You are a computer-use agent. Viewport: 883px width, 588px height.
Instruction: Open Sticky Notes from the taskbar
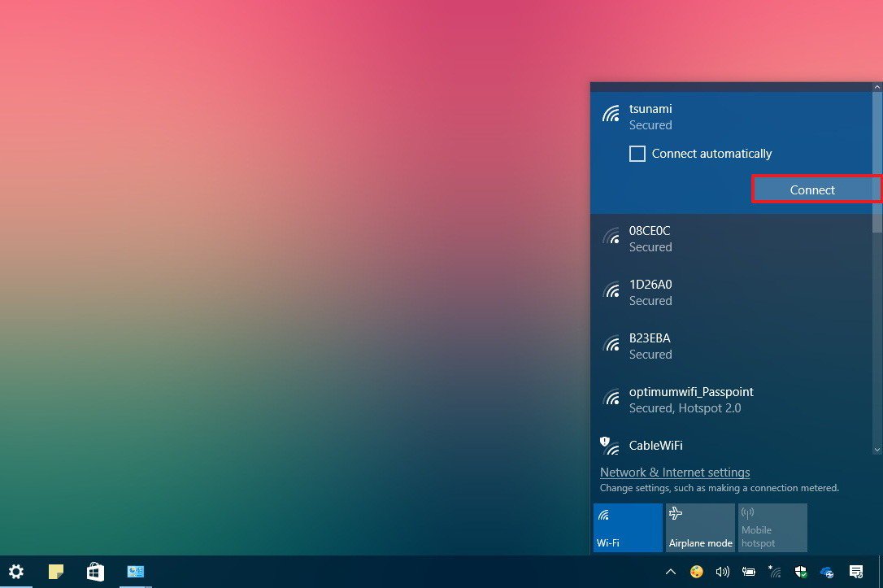55,572
